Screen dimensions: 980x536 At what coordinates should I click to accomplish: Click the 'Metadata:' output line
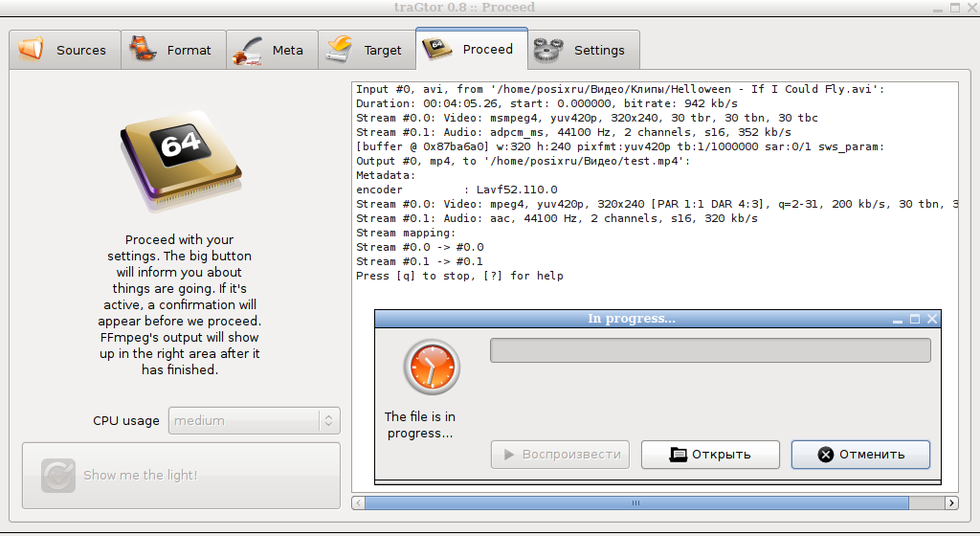[386, 175]
